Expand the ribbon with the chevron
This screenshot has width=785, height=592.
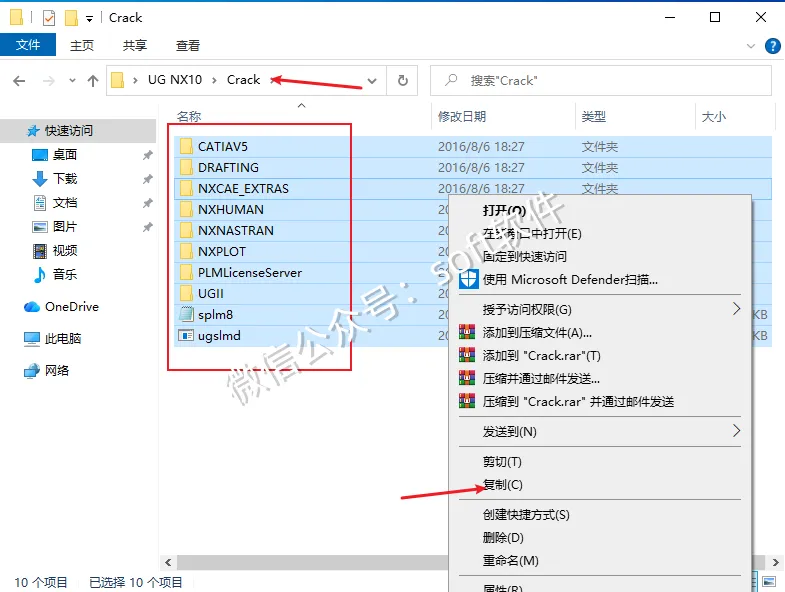pyautogui.click(x=750, y=46)
